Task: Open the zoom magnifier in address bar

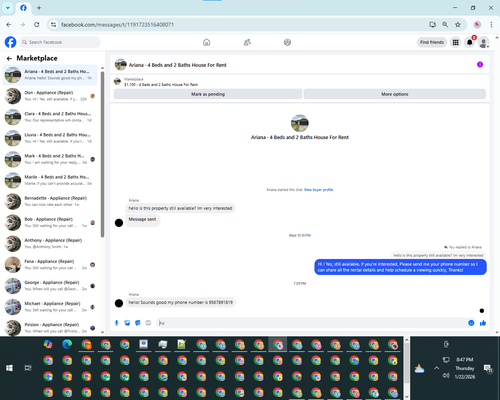Action: pyautogui.click(x=445, y=24)
